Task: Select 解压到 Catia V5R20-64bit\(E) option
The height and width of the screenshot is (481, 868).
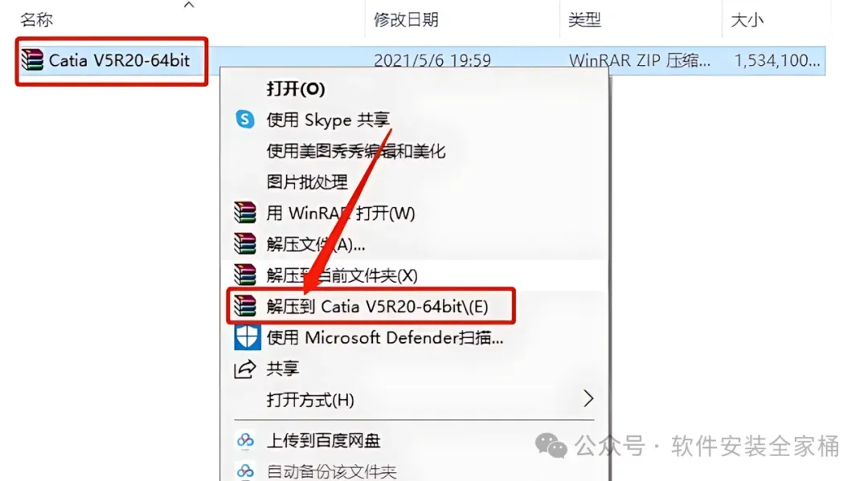Action: [x=378, y=306]
